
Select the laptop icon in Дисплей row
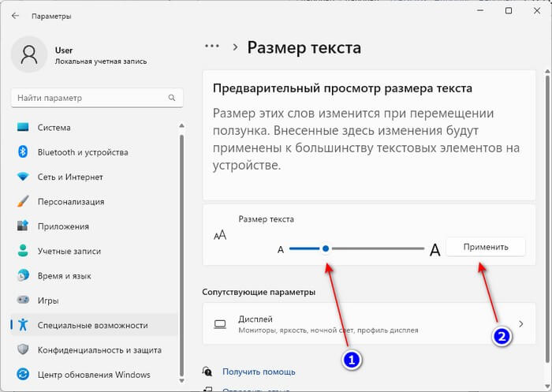pyautogui.click(x=220, y=324)
